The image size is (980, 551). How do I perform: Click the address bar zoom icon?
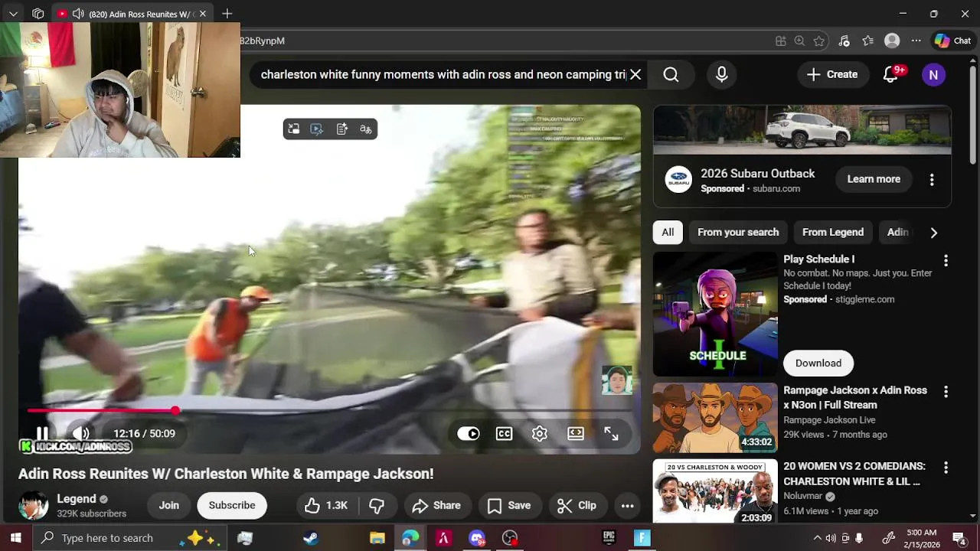799,41
